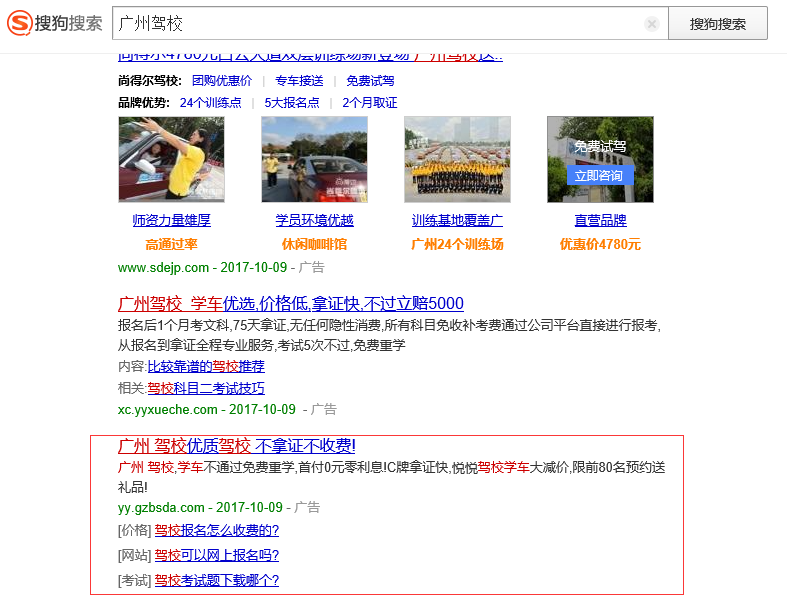Click the orange 休闲咖啡馆 text

click(314, 245)
